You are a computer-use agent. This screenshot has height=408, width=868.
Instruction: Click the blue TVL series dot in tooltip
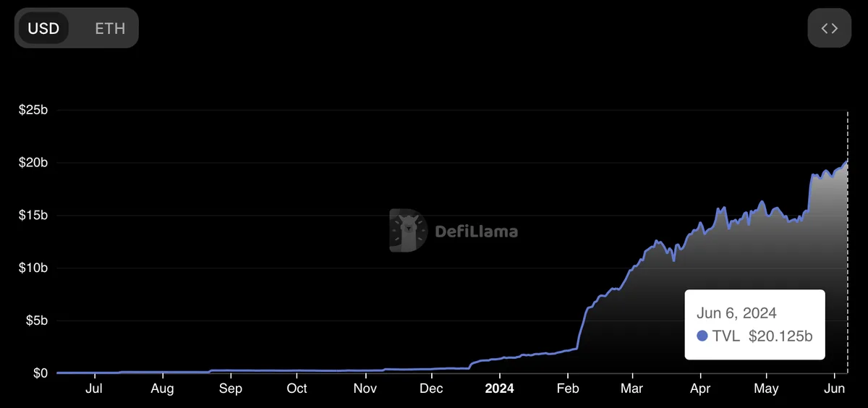pyautogui.click(x=702, y=336)
